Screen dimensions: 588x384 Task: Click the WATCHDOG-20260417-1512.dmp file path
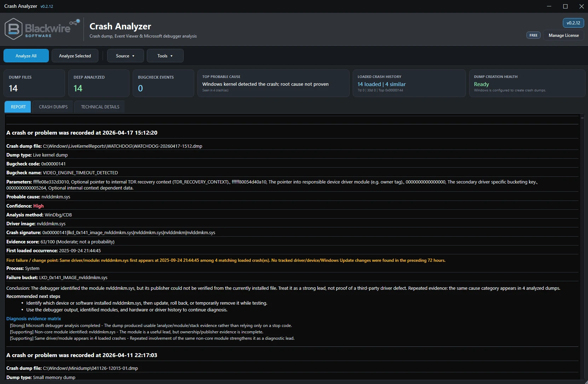pos(122,146)
